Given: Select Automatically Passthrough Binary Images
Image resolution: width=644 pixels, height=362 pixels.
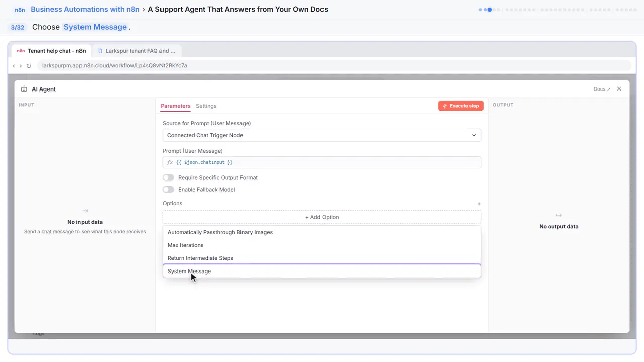Looking at the screenshot, I should click(x=321, y=232).
